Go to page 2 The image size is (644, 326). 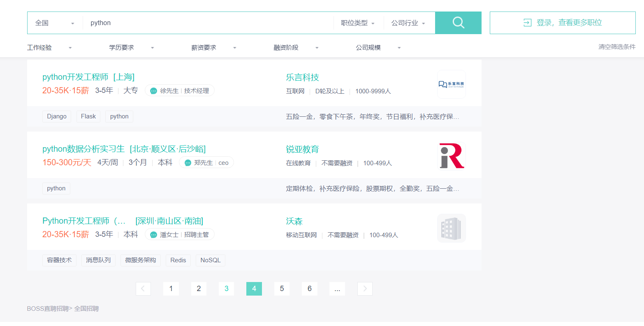pyautogui.click(x=199, y=289)
